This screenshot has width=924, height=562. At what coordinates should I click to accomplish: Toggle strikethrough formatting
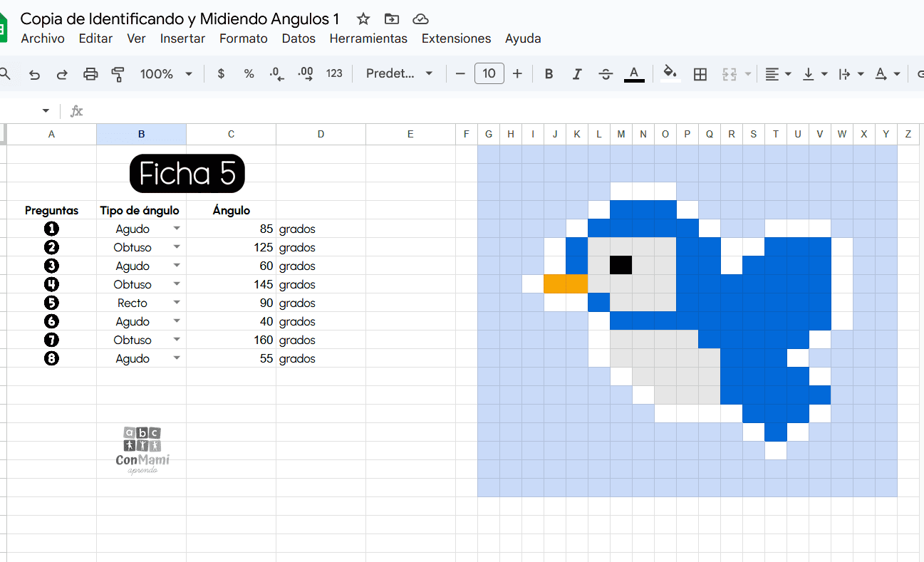tap(606, 74)
